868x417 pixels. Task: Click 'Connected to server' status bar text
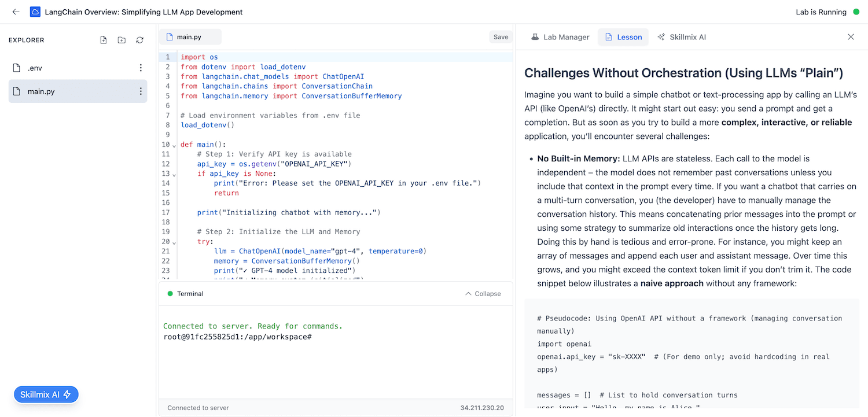tap(198, 408)
